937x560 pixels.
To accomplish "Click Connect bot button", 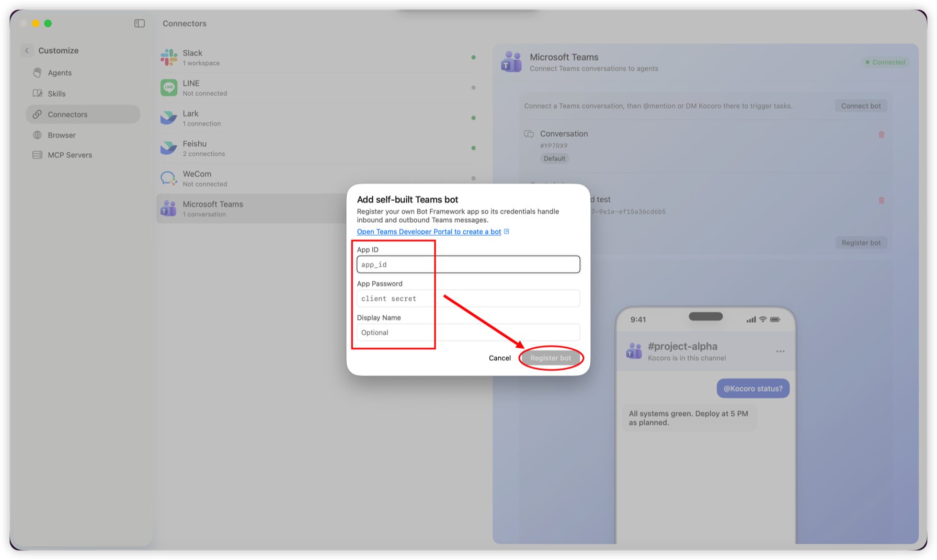I will (861, 106).
